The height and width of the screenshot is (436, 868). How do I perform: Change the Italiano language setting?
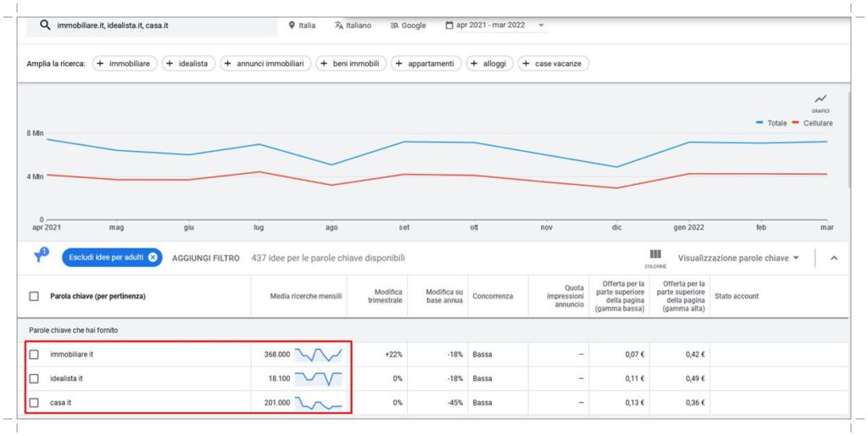[x=353, y=25]
